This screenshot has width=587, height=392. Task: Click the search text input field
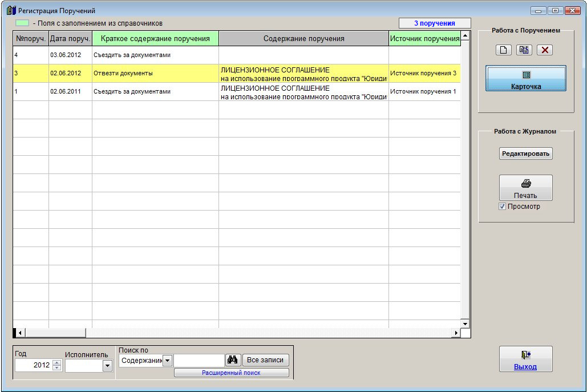pos(199,360)
